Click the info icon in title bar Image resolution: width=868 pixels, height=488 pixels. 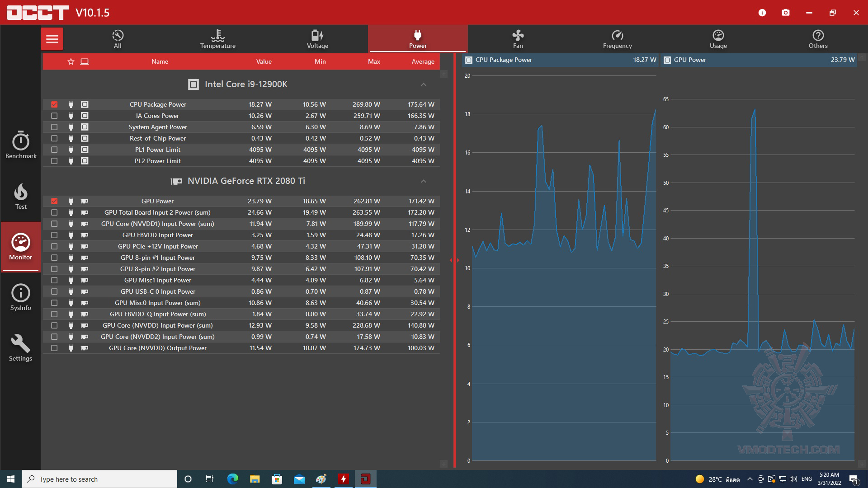click(762, 13)
